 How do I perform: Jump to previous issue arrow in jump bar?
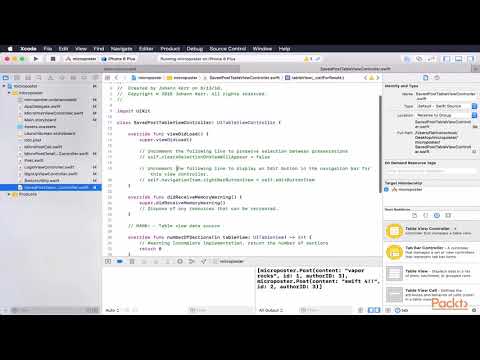365,78
